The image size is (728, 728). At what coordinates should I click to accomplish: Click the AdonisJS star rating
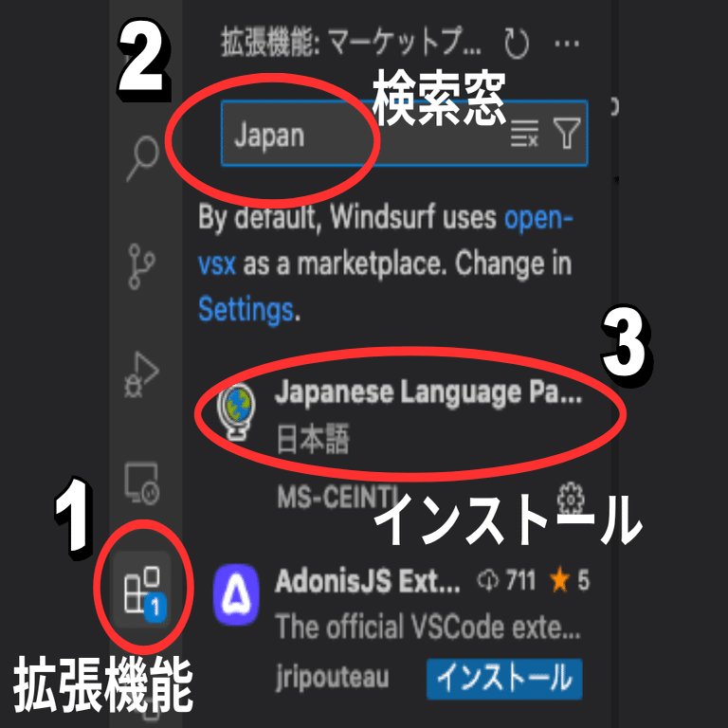[x=570, y=580]
